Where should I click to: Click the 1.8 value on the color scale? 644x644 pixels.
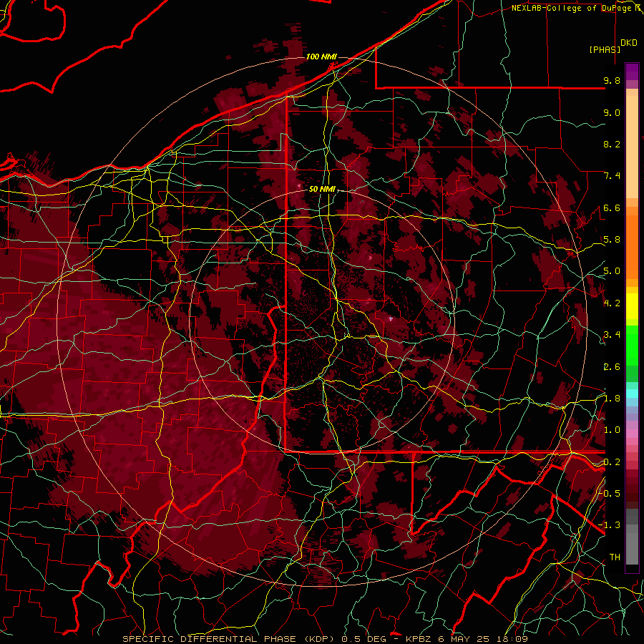(612, 399)
